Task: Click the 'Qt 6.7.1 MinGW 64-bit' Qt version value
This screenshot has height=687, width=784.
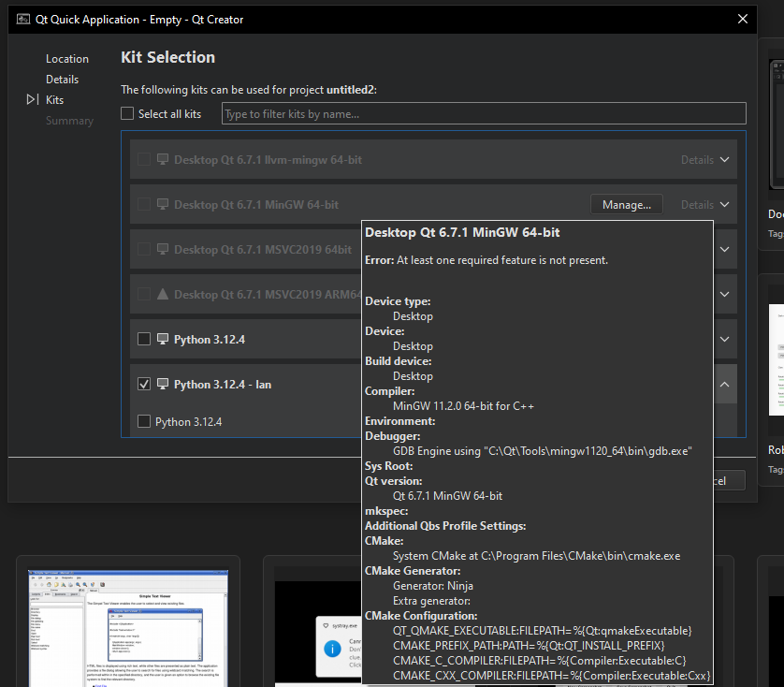Action: pos(447,496)
